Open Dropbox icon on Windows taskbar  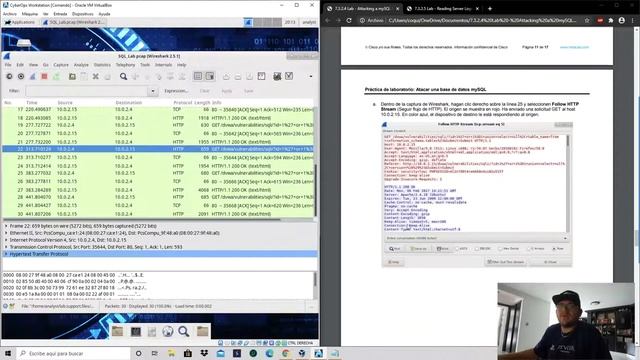pos(204,353)
